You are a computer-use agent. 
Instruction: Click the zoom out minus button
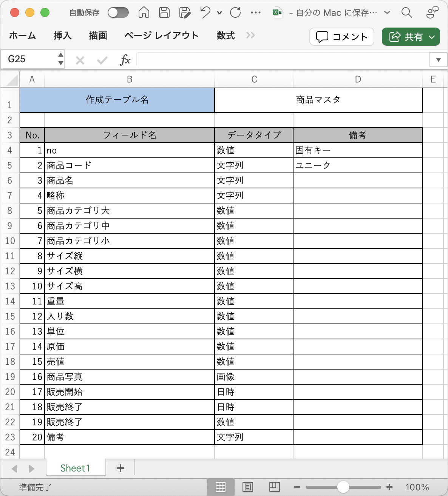pyautogui.click(x=297, y=487)
